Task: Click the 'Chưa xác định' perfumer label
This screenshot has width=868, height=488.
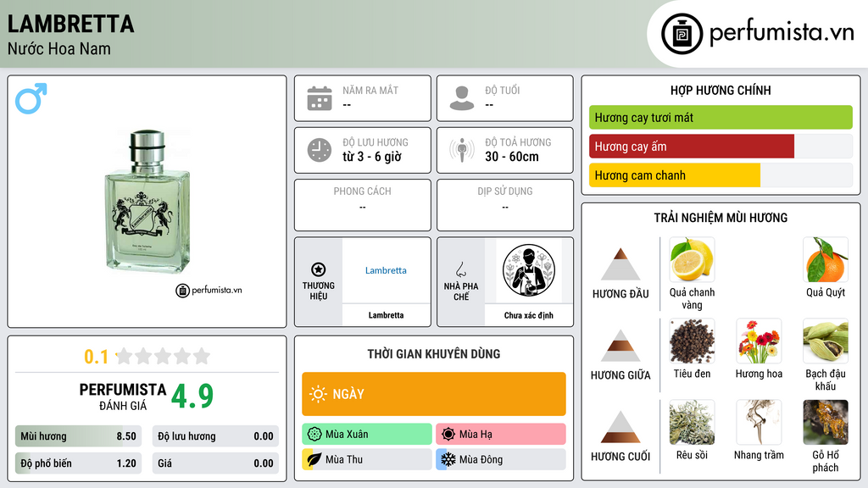Action: [x=529, y=315]
